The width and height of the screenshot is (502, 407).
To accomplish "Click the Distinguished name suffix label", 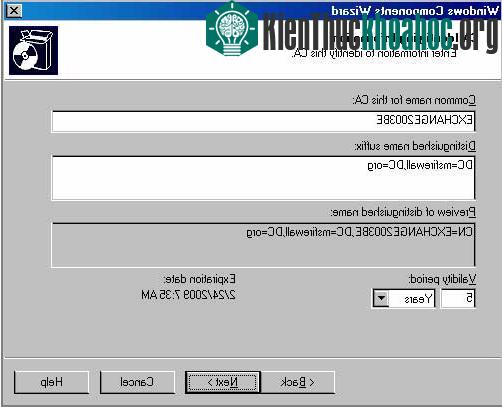I will (x=415, y=146).
